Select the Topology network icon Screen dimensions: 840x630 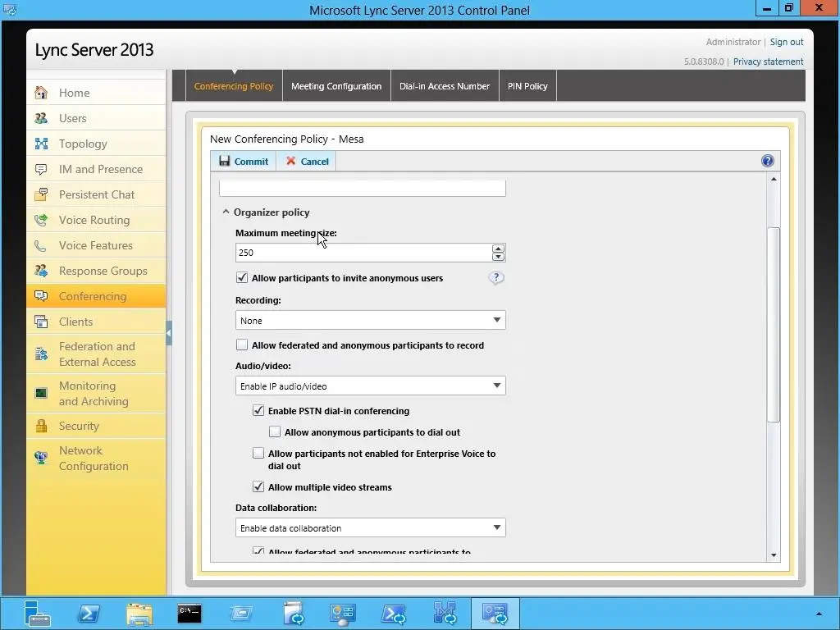(x=41, y=144)
